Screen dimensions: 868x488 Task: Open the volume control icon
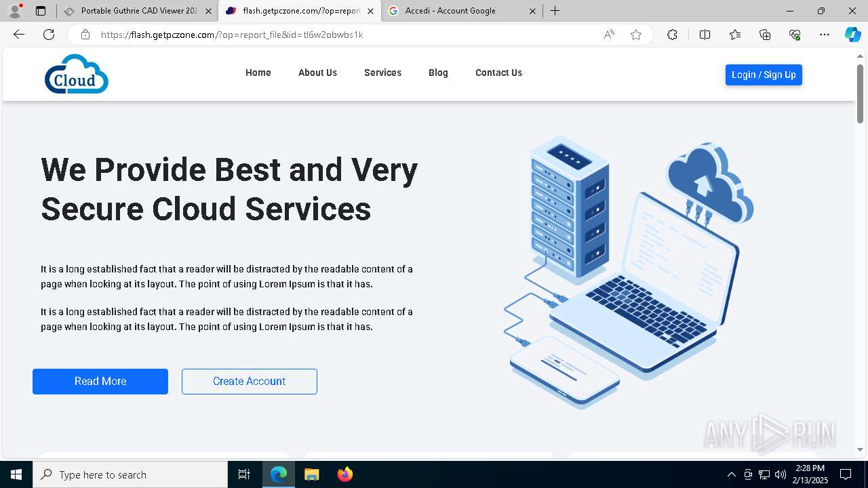tap(781, 474)
